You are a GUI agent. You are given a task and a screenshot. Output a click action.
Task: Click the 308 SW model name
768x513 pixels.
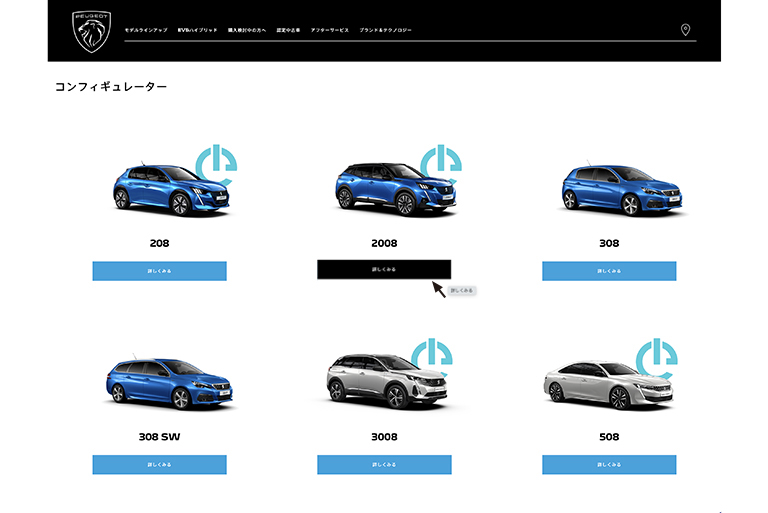pos(159,437)
